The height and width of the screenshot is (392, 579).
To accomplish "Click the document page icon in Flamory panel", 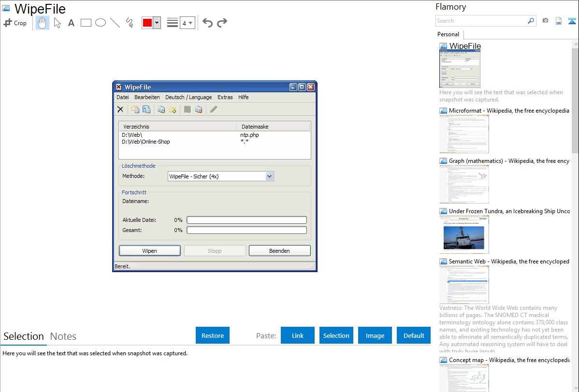I will pos(559,21).
